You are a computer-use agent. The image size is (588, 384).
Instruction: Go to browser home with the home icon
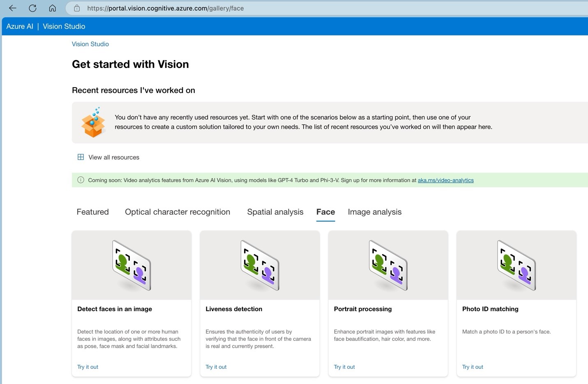[52, 8]
